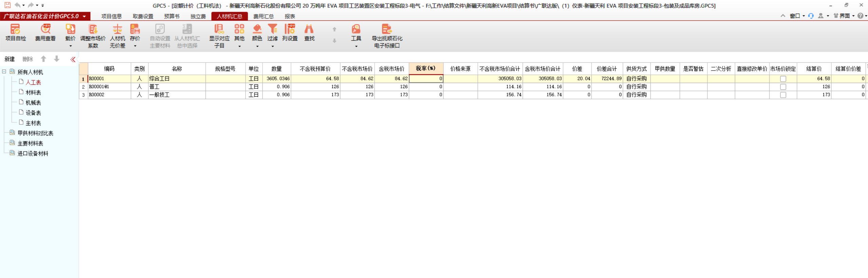Screen dimensions: 868x278
Task: Select 机械表 in the tree
Action: coord(33,103)
